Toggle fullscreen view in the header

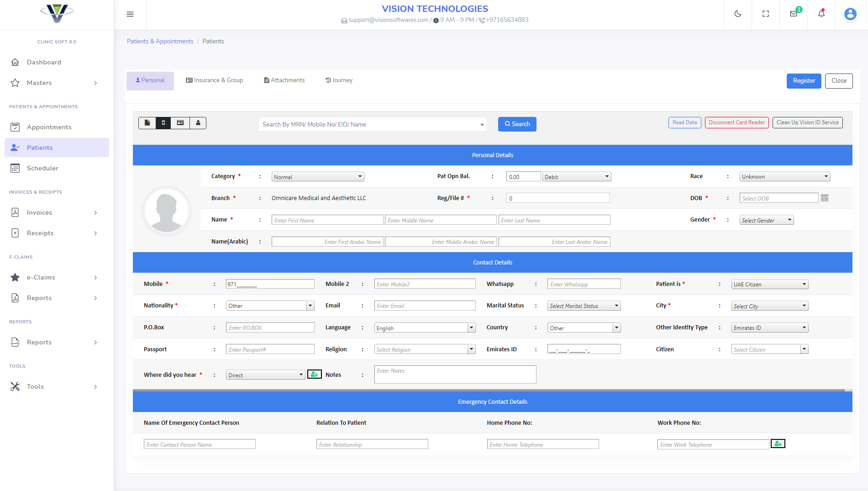pos(766,14)
